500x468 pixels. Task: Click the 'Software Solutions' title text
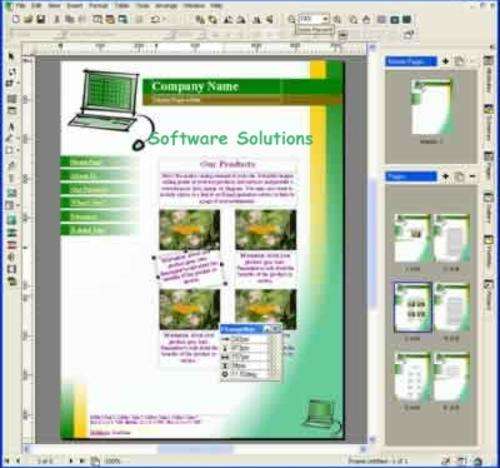coord(231,138)
